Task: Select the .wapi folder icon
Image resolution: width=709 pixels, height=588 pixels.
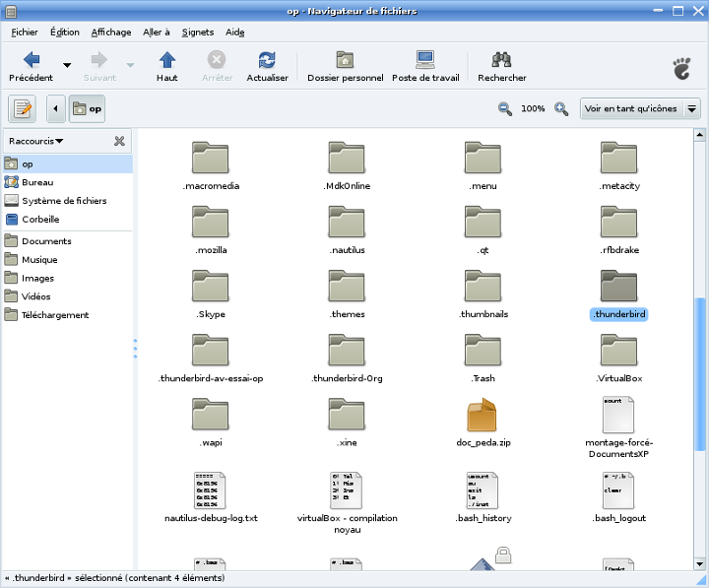Action: point(211,415)
